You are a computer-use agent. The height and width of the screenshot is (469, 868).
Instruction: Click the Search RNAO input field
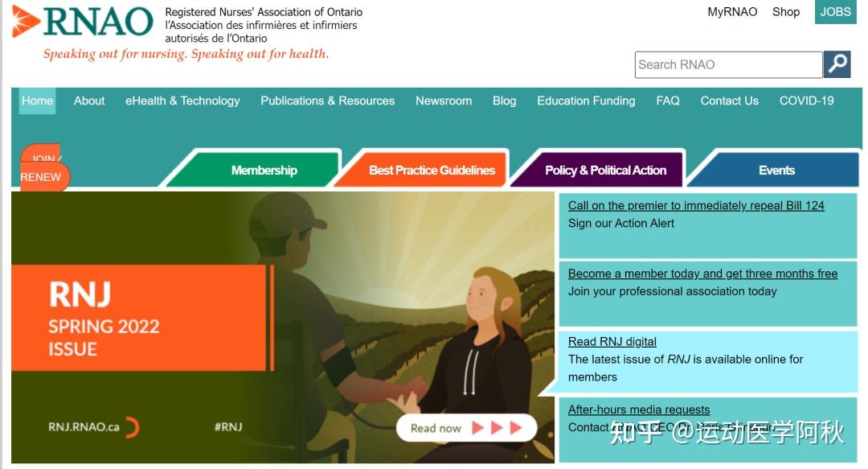pos(728,65)
